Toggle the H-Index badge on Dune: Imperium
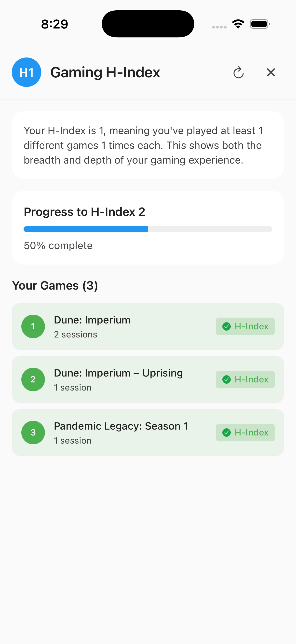This screenshot has height=644, width=296. click(245, 326)
